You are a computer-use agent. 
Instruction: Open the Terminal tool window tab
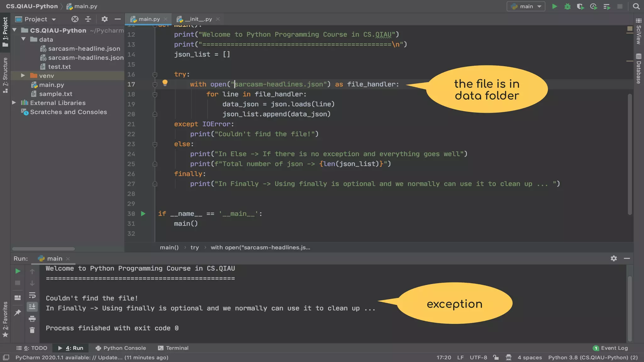coord(173,348)
